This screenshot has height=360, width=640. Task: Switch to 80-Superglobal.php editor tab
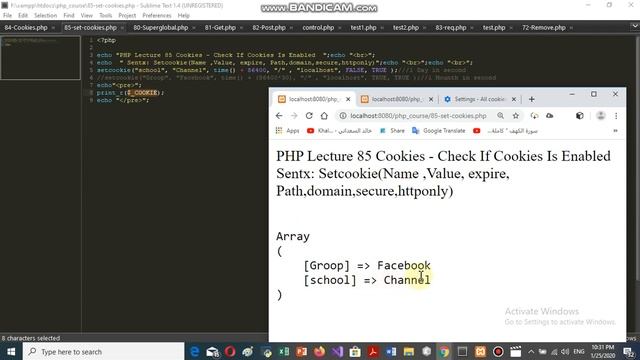pos(161,28)
